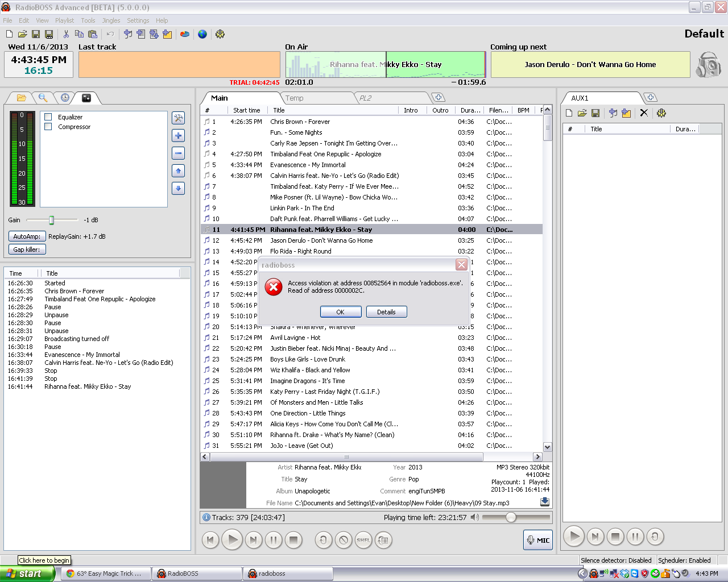Click the plus icon to add effect
The image size is (728, 582).
[x=178, y=136]
